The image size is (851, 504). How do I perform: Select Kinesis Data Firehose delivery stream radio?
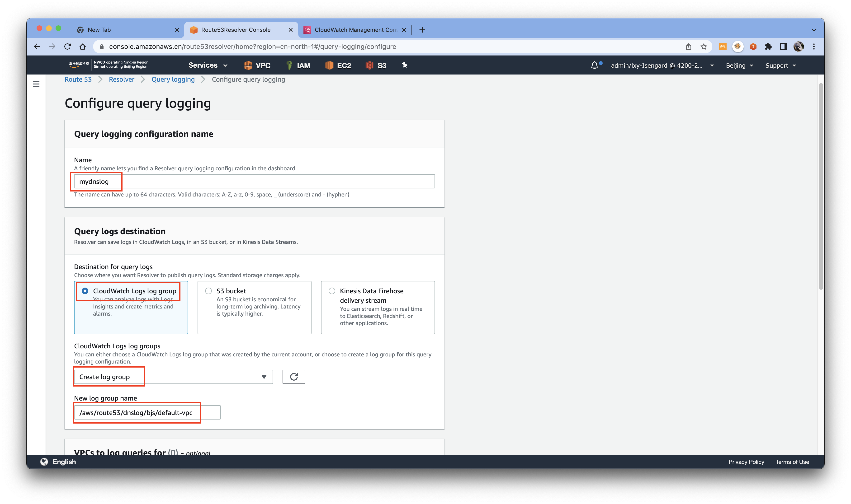(x=332, y=291)
